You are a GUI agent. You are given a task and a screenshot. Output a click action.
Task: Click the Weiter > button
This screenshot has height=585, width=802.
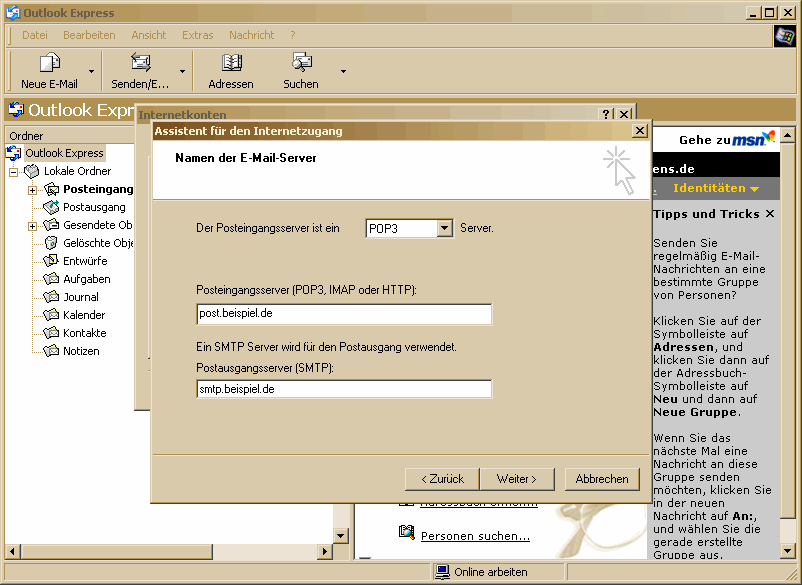pyautogui.click(x=517, y=479)
